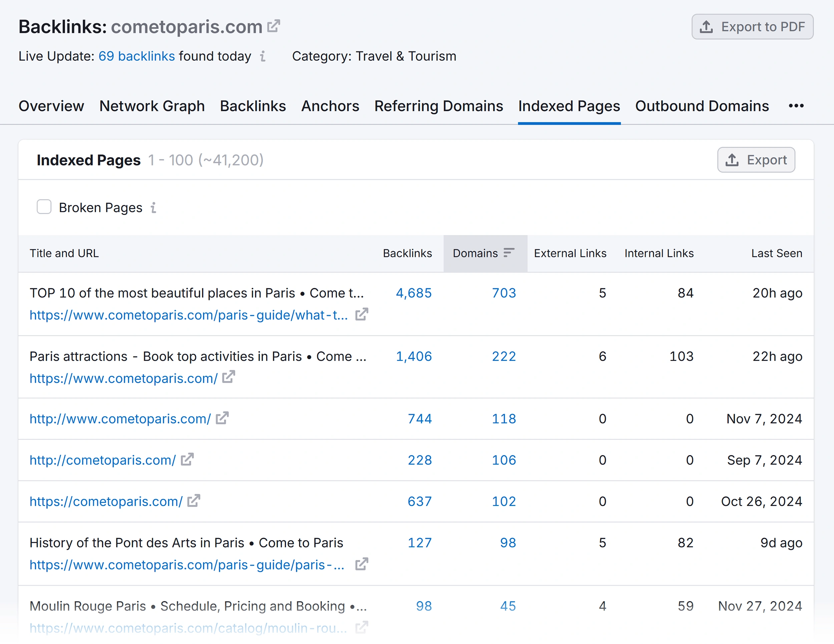Click info icon beside Broken Pages
834x644 pixels.
click(153, 208)
